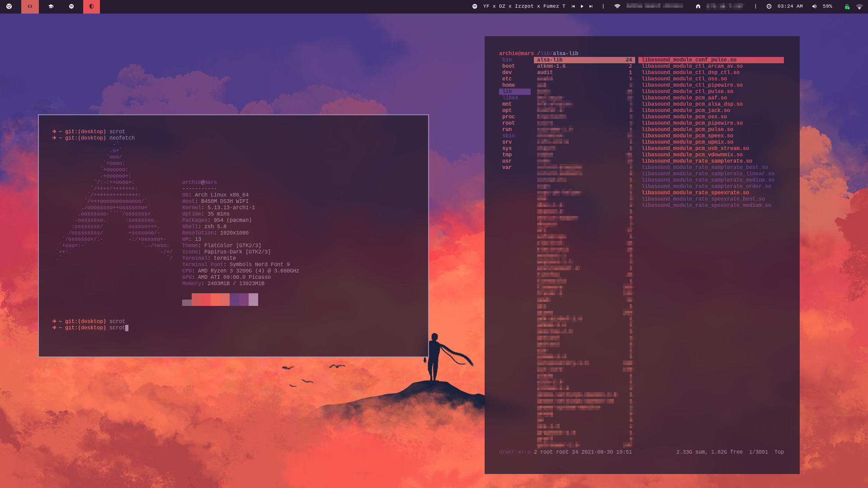Click the now-playing track title text
This screenshot has width=868, height=488.
524,6
